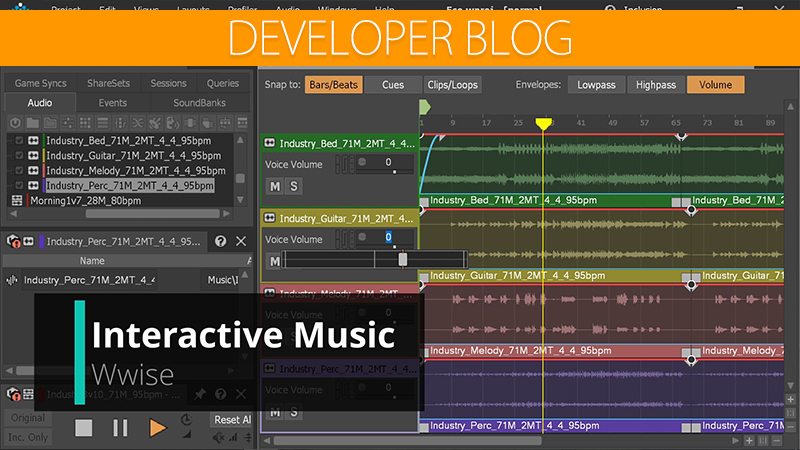This screenshot has width=800, height=450.
Task: Click the Industry_Bed Voice Volume small knob
Action: coord(362,162)
